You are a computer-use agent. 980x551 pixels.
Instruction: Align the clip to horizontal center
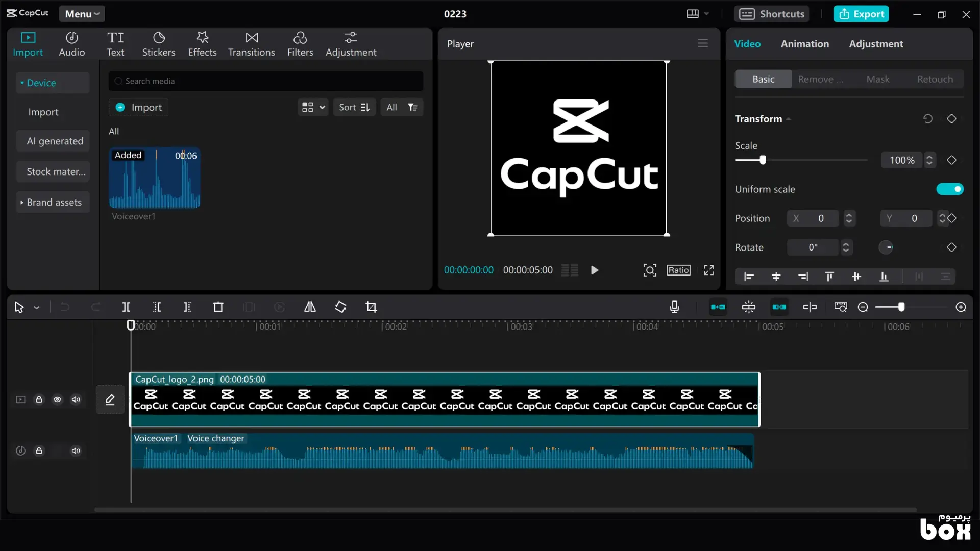point(776,277)
